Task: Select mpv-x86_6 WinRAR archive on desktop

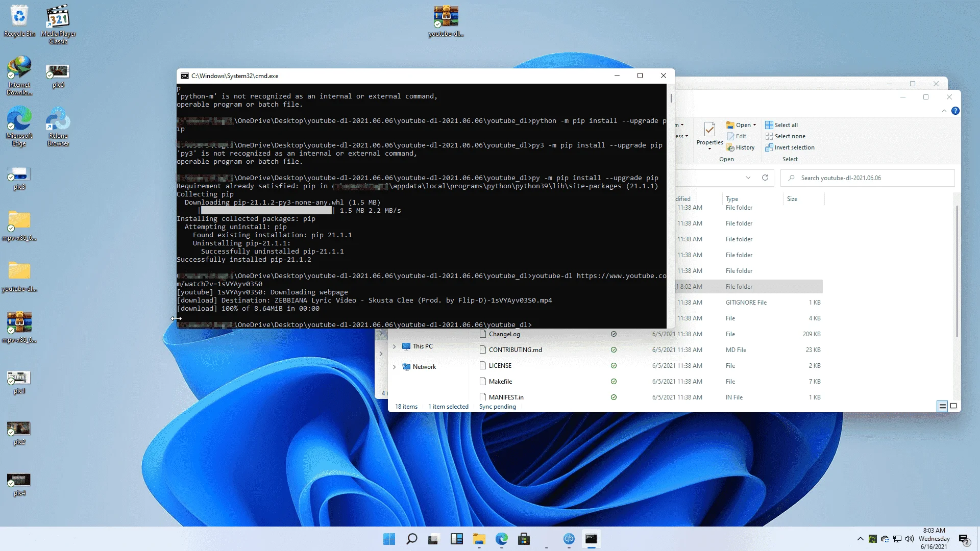Action: 19,327
